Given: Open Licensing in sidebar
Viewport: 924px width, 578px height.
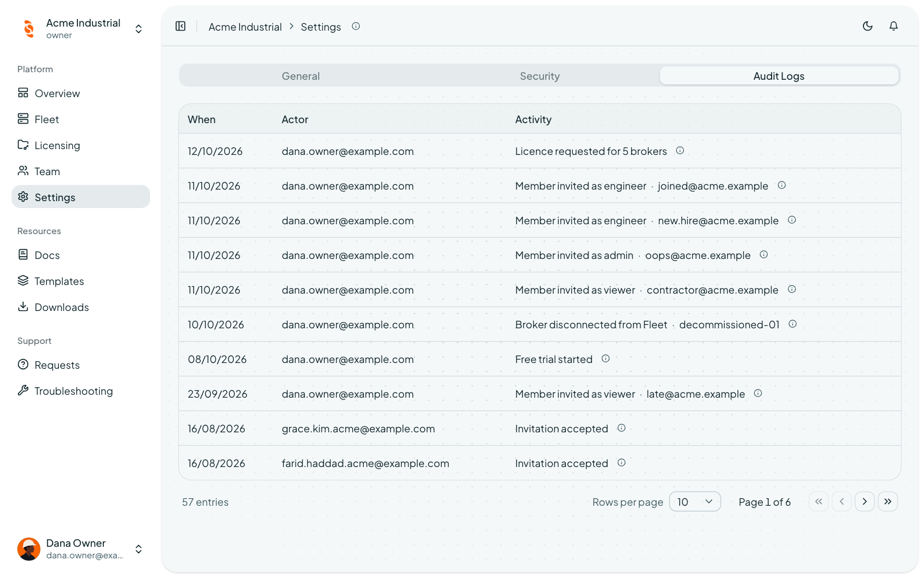Looking at the screenshot, I should 81,145.
